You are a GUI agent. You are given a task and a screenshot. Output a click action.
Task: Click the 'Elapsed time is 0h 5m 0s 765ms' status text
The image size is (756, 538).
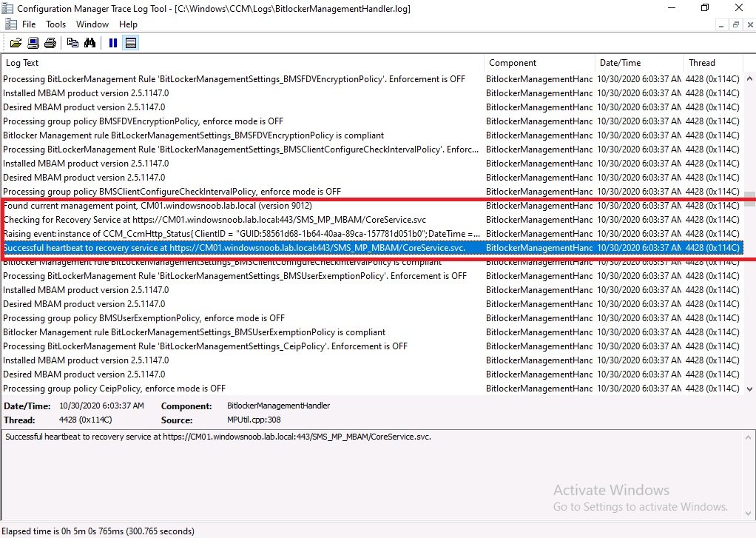tap(98, 531)
